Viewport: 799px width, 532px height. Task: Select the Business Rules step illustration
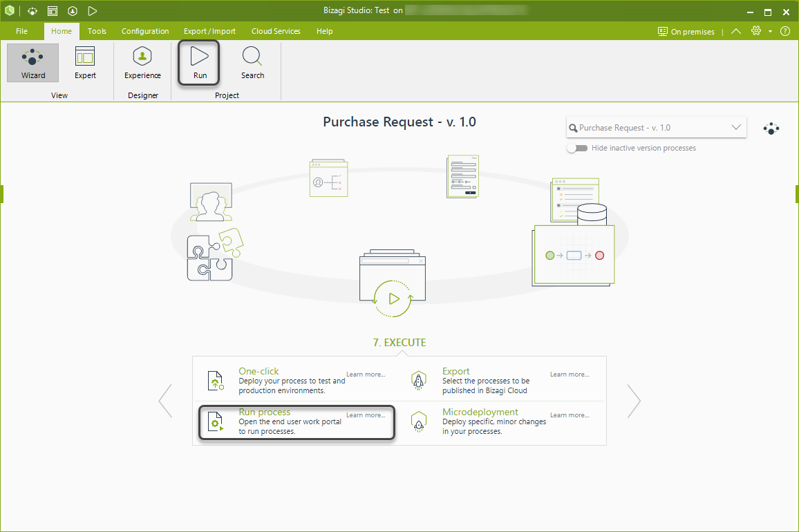tap(329, 178)
